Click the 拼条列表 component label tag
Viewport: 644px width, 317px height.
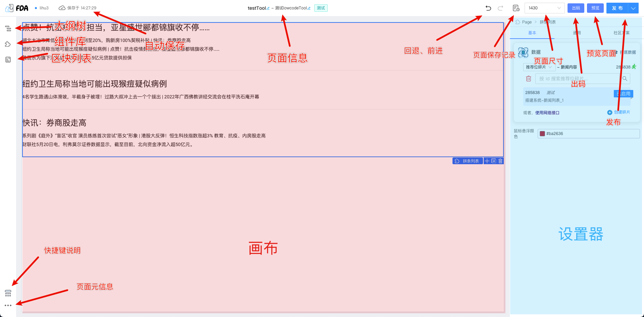468,161
